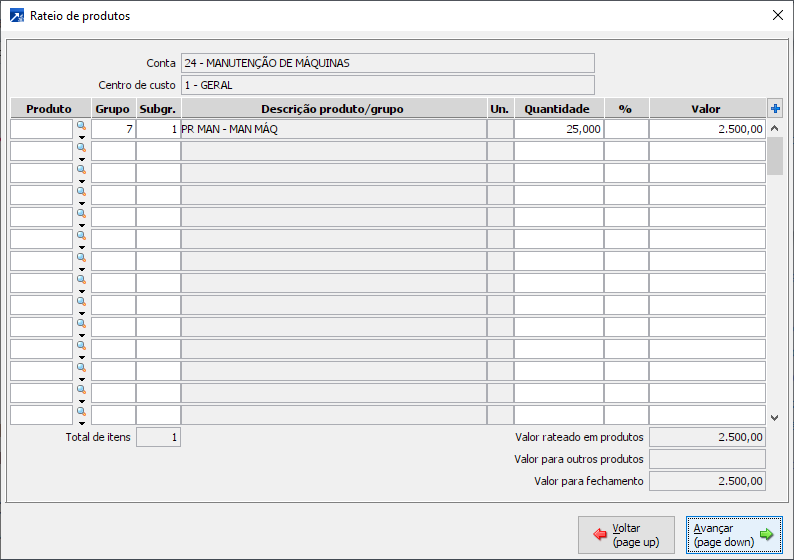The image size is (794, 560).
Task: Open the dropdown arrow under second row's magnifier
Action: (82, 159)
